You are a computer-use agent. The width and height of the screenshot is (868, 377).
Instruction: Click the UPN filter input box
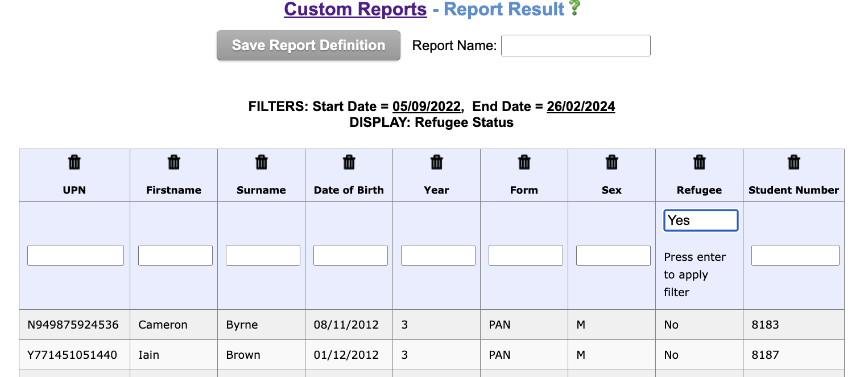click(x=76, y=255)
